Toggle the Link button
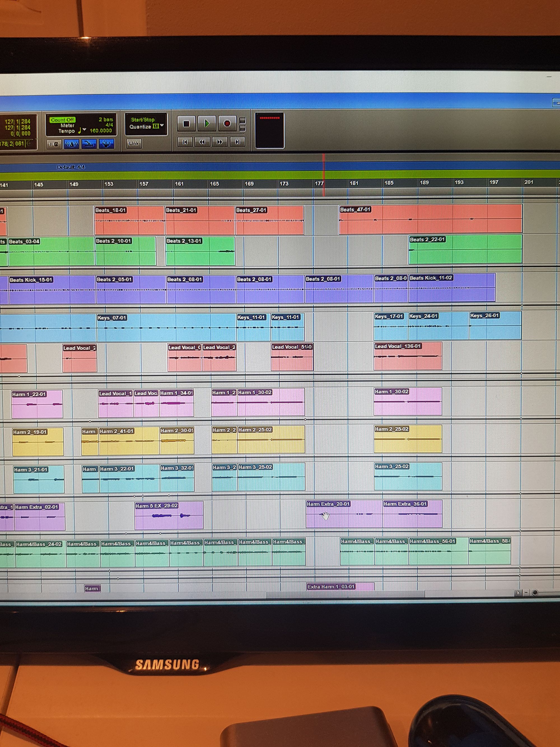560x747 pixels. [x=134, y=143]
